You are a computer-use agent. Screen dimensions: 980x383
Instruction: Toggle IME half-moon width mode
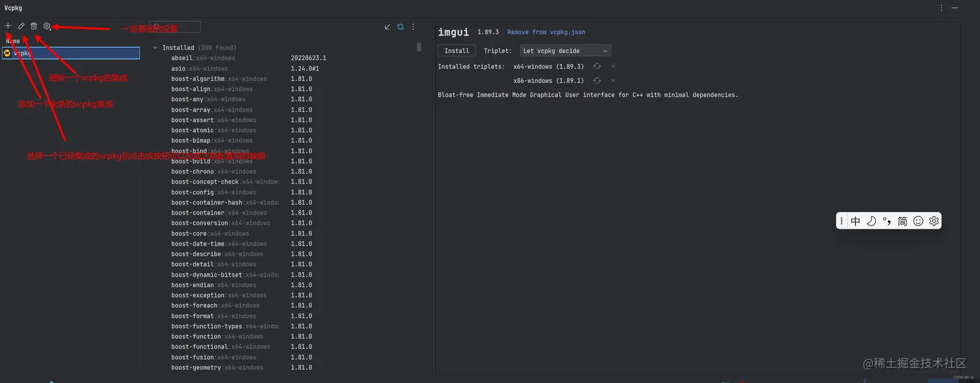point(871,221)
